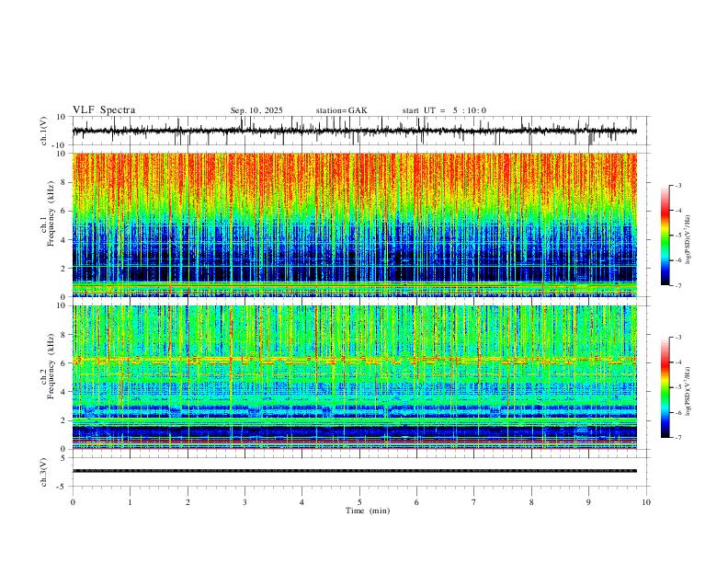This screenshot has height=563, width=728.
Task: Click the ch.3 black voltage trace
Action: [354, 471]
